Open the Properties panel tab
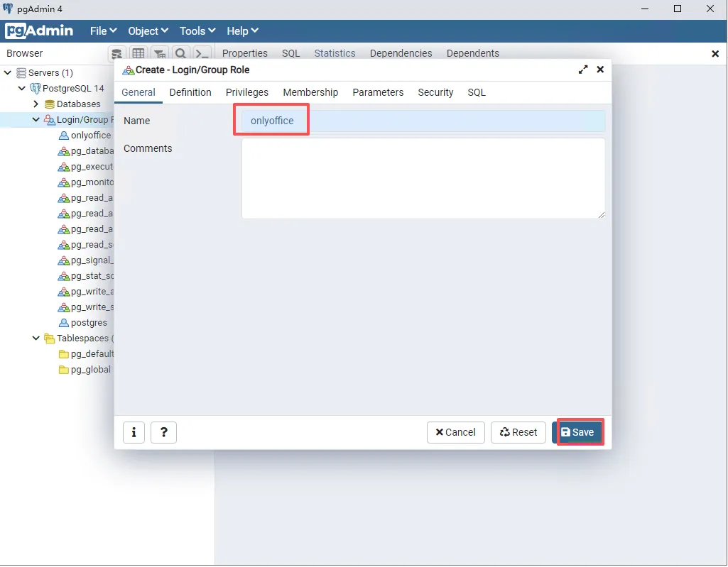728x567 pixels. pyautogui.click(x=244, y=53)
